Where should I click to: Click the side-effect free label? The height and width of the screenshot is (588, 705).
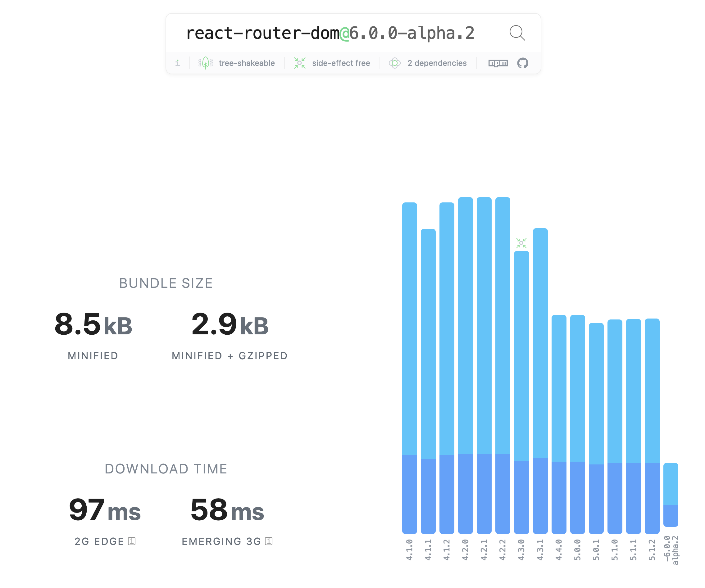tap(341, 63)
